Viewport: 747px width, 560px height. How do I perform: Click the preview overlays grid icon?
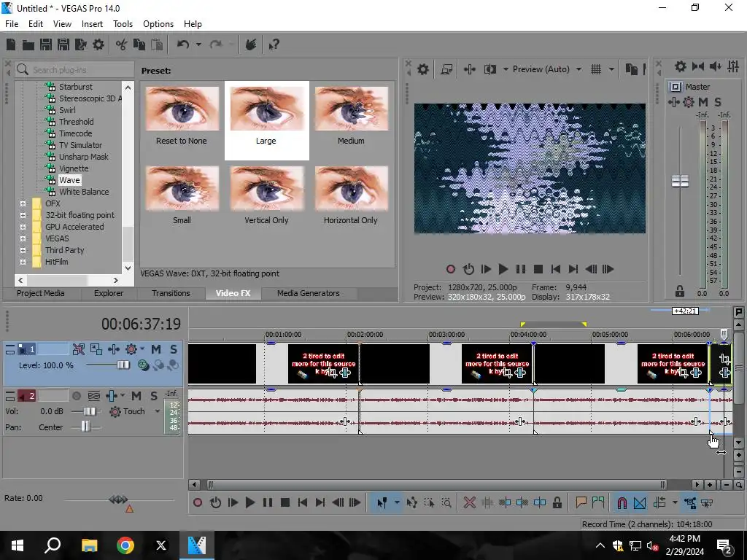[x=596, y=69]
